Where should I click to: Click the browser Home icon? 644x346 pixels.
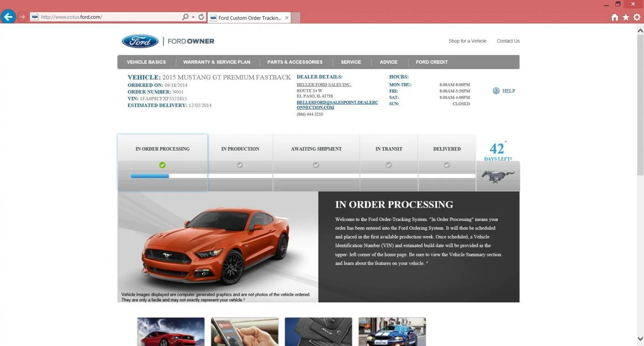[615, 17]
